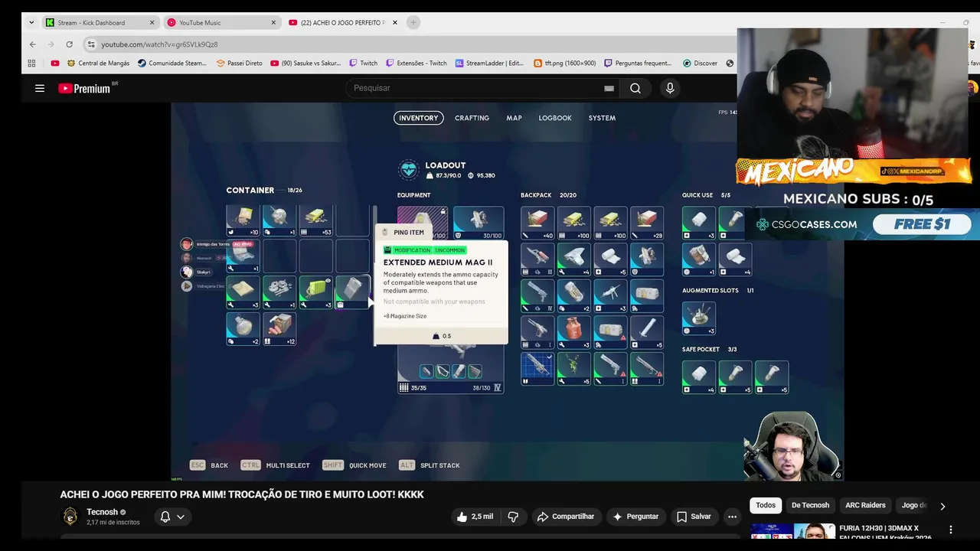Select the Extended Medium Mag II container item
980x551 pixels.
(x=352, y=292)
